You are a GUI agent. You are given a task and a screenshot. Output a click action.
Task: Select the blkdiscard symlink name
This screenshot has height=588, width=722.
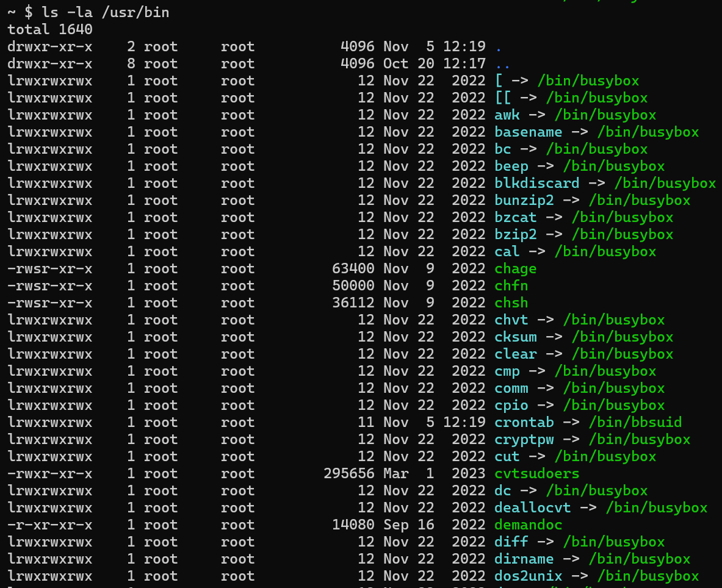tap(536, 183)
